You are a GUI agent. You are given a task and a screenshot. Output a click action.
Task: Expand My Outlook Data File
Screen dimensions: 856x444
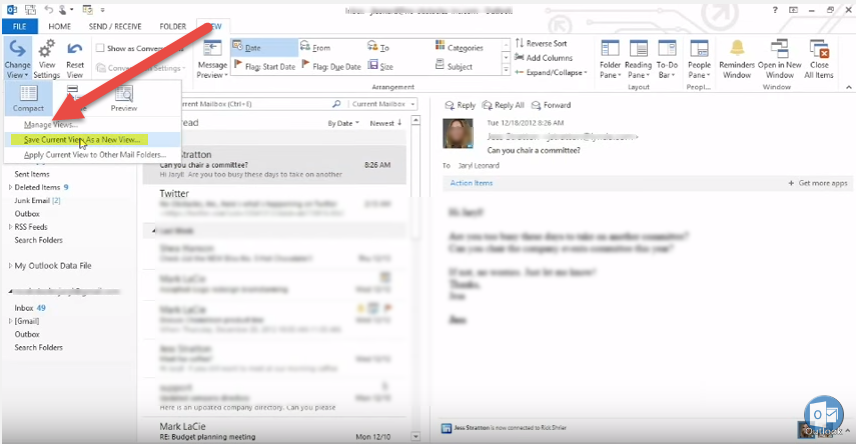tap(10, 266)
